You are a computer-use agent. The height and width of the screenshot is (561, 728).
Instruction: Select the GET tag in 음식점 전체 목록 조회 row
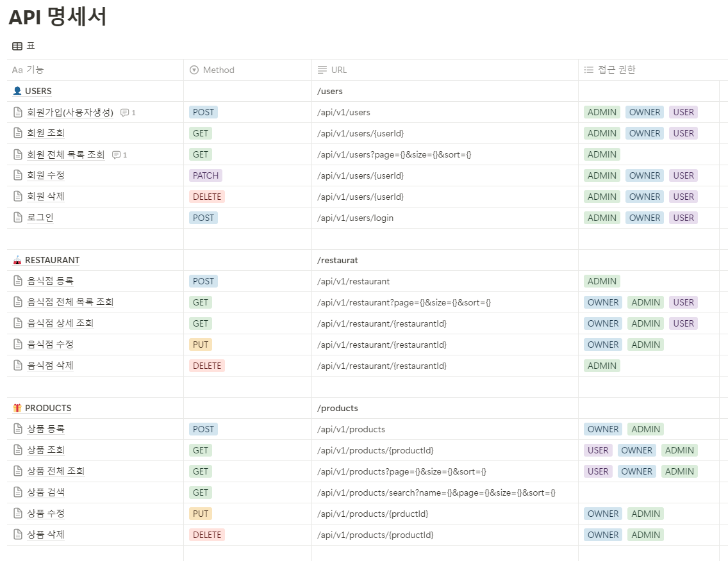(x=201, y=302)
